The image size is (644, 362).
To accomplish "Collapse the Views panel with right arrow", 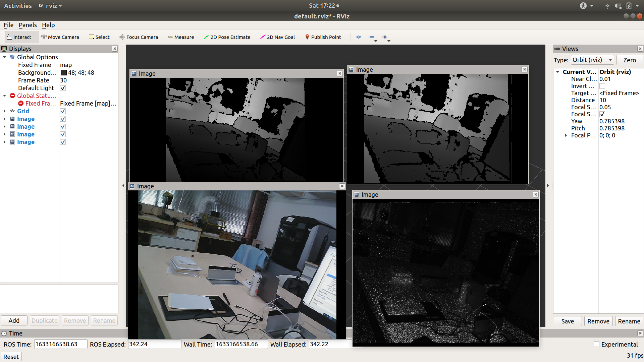I will click(548, 186).
